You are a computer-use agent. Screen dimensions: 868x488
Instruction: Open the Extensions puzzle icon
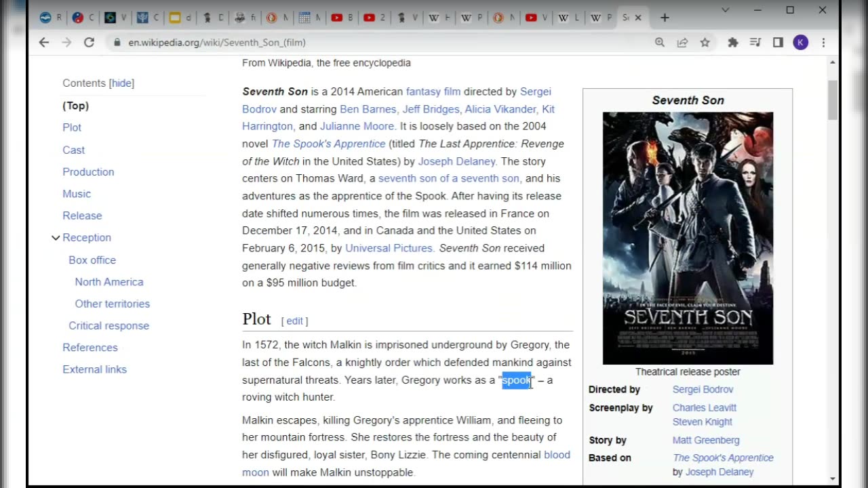732,42
